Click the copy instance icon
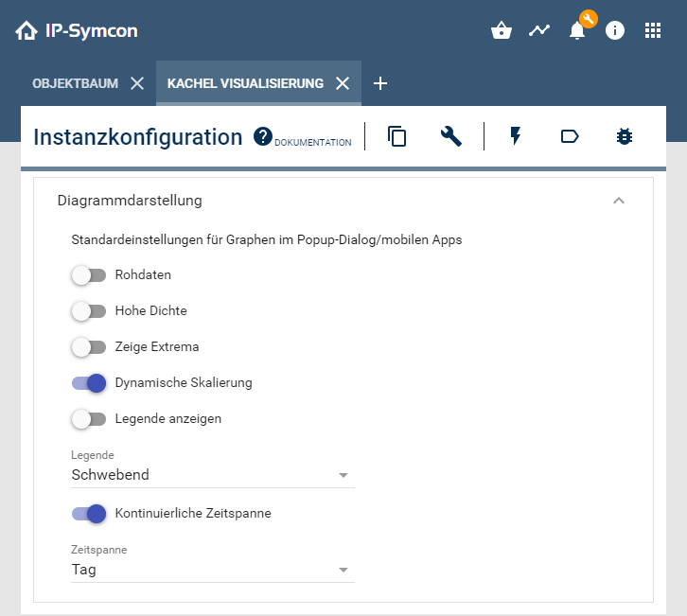687x616 pixels. point(397,136)
